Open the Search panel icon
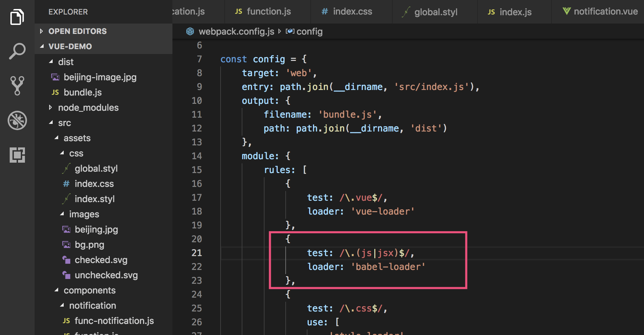 (17, 51)
